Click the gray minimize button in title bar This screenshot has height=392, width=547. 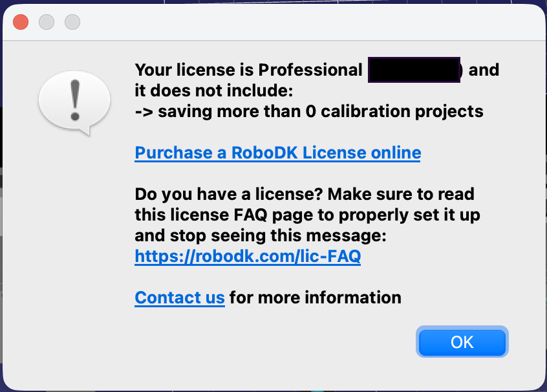(x=47, y=22)
